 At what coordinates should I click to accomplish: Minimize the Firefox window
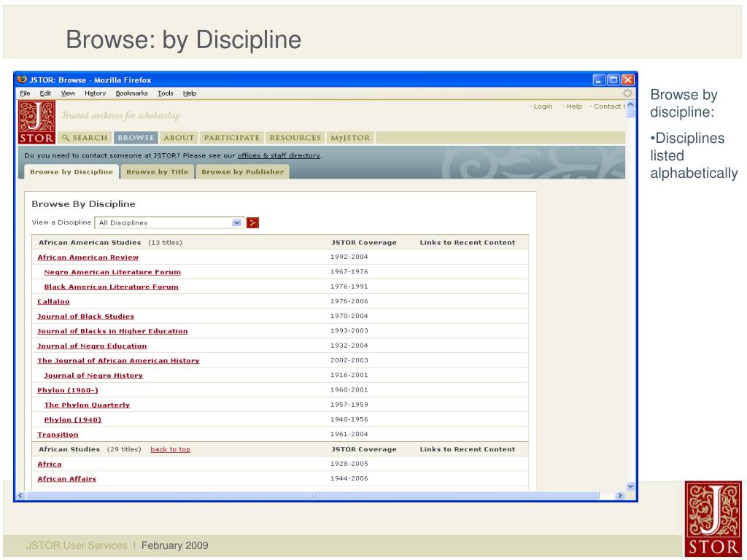tap(599, 79)
